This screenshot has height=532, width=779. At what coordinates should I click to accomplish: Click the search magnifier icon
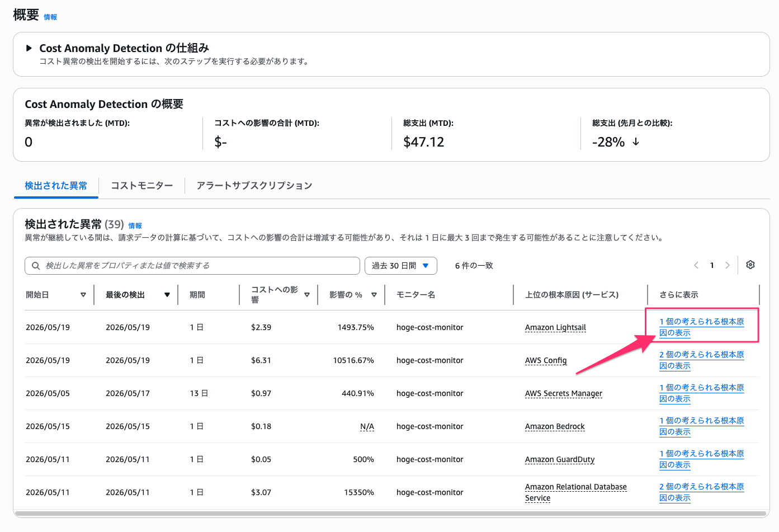point(36,266)
